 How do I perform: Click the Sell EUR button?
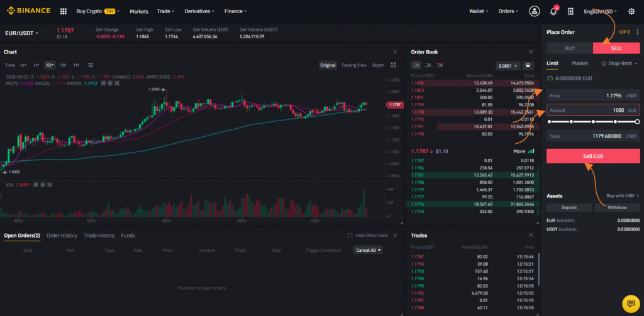pyautogui.click(x=593, y=156)
